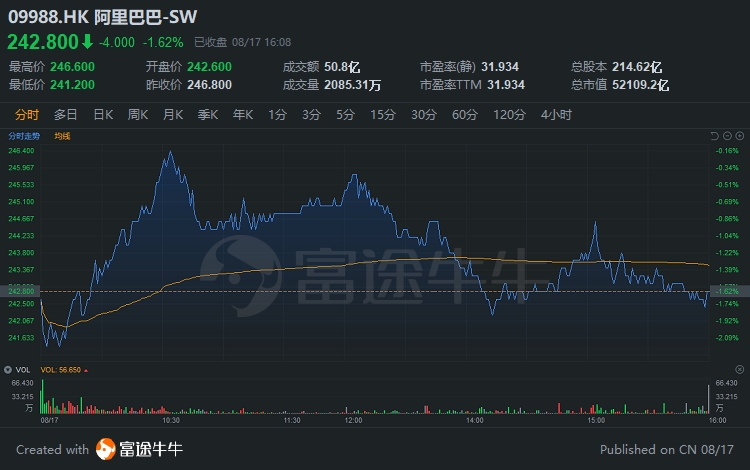Image resolution: width=750 pixels, height=470 pixels.
Task: Choose the 15分 interval tab
Action: click(383, 114)
